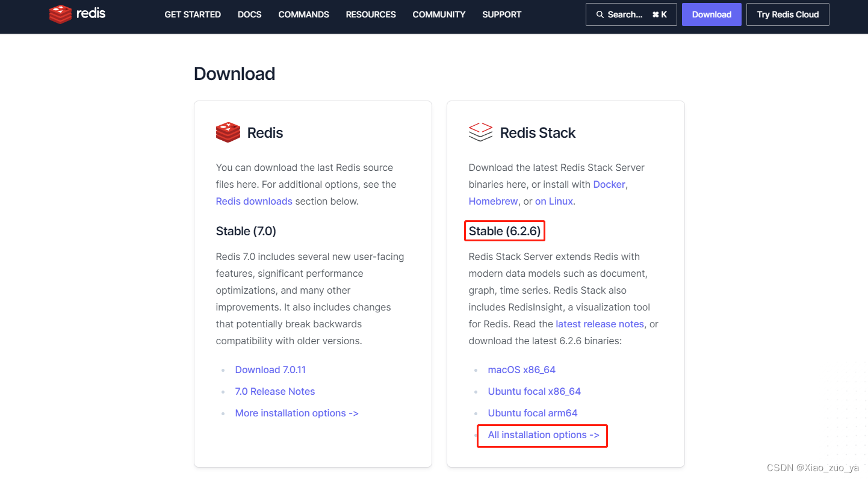The width and height of the screenshot is (868, 479).
Task: Download the macOS x86_64 binary
Action: click(522, 369)
